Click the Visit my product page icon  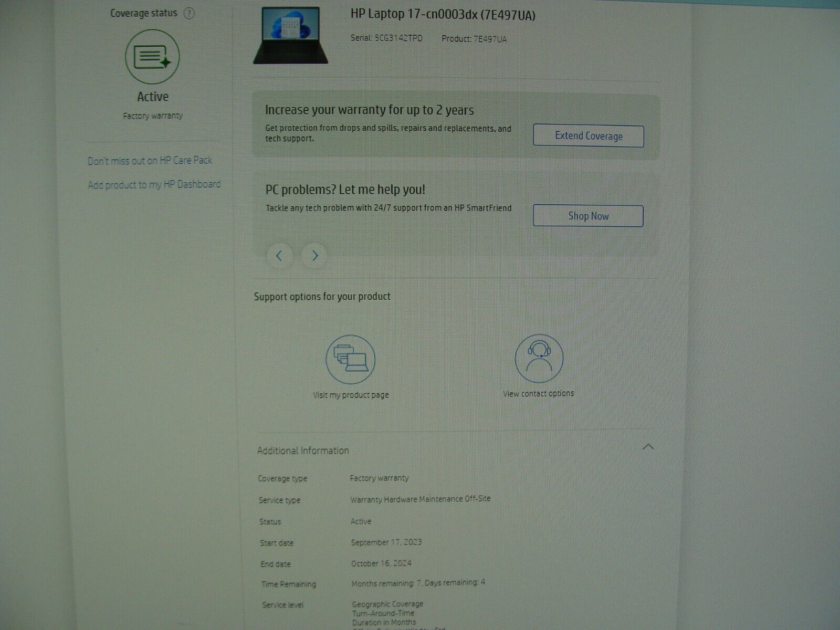[x=351, y=360]
